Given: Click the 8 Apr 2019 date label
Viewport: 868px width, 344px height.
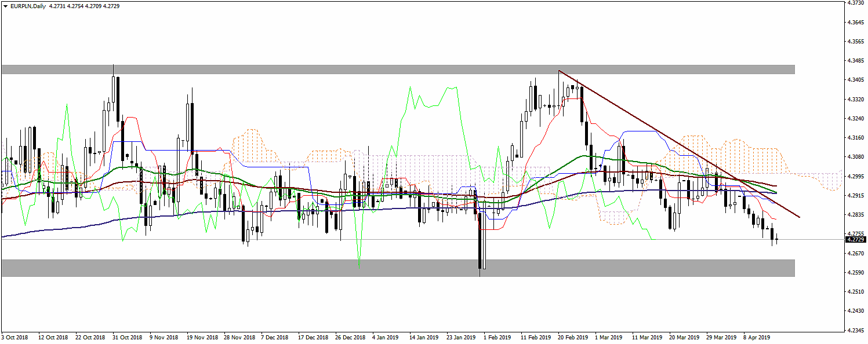Looking at the screenshot, I should (x=757, y=337).
